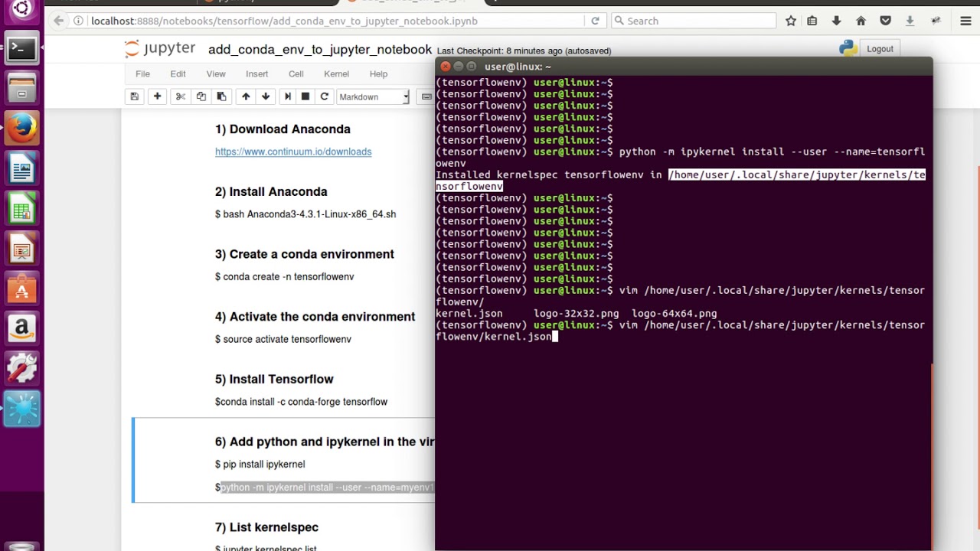Save to Pocket icon in Firefox
This screenshot has height=551, width=980.
pyautogui.click(x=885, y=21)
